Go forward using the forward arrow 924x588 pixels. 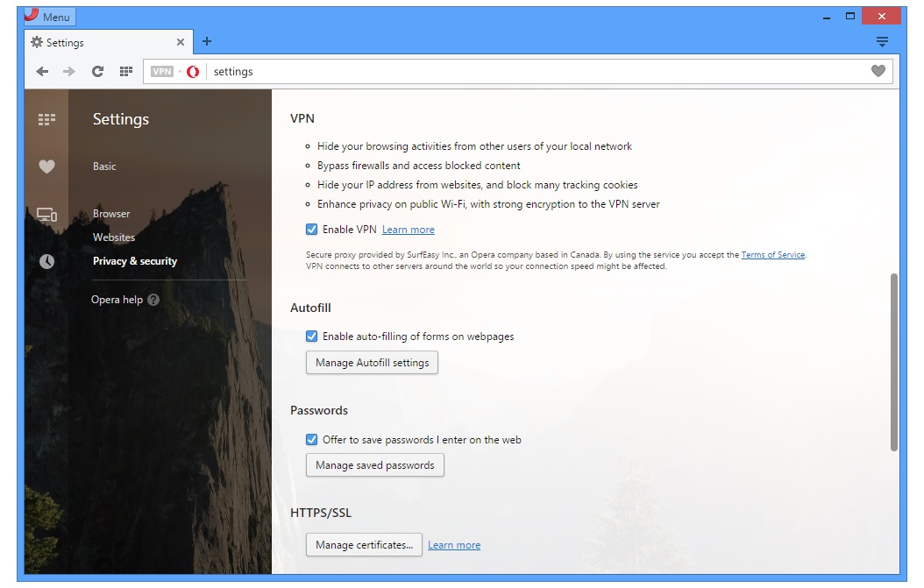click(x=69, y=71)
